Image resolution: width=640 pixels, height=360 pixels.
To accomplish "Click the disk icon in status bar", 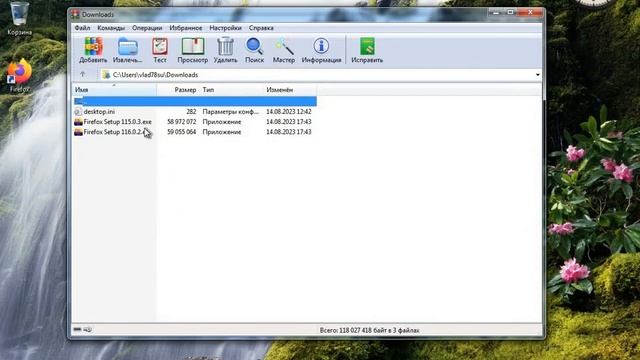I will tap(77, 329).
